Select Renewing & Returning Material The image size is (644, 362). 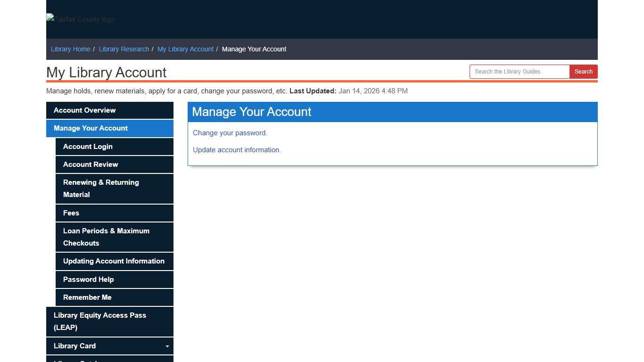[101, 188]
